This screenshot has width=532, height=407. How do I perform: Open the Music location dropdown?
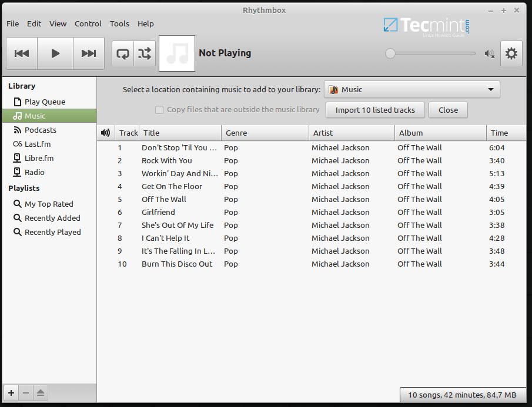[x=412, y=89]
